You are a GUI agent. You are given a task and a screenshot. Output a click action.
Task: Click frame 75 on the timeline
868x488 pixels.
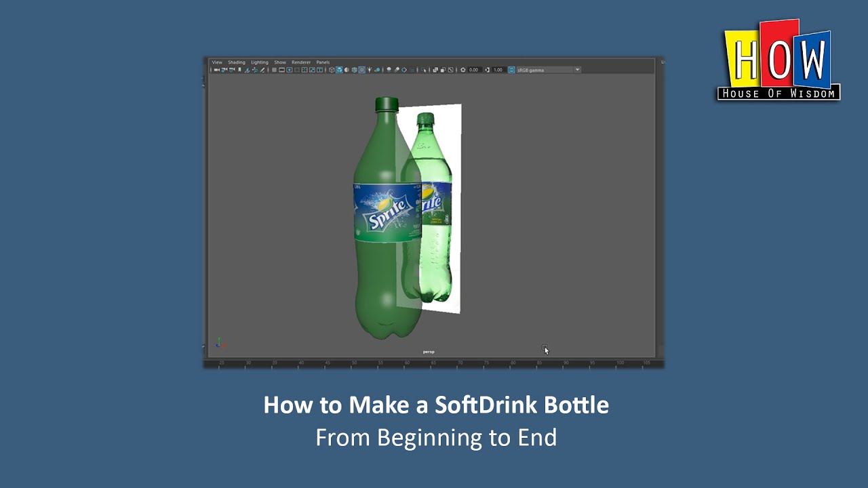[x=487, y=364]
